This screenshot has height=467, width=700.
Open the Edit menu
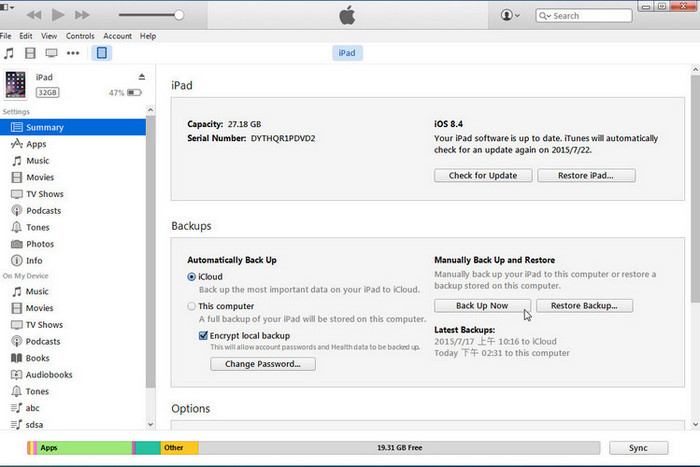click(x=25, y=36)
